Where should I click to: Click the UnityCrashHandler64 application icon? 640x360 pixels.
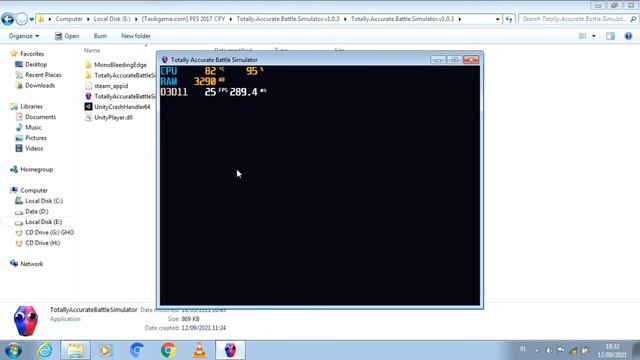coord(88,107)
